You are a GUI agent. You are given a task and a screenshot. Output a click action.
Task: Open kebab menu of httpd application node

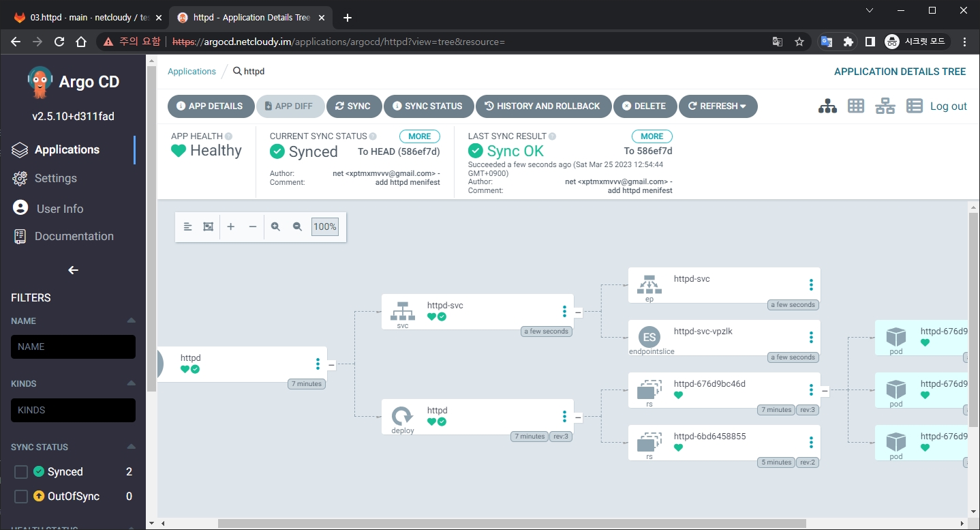coord(318,364)
